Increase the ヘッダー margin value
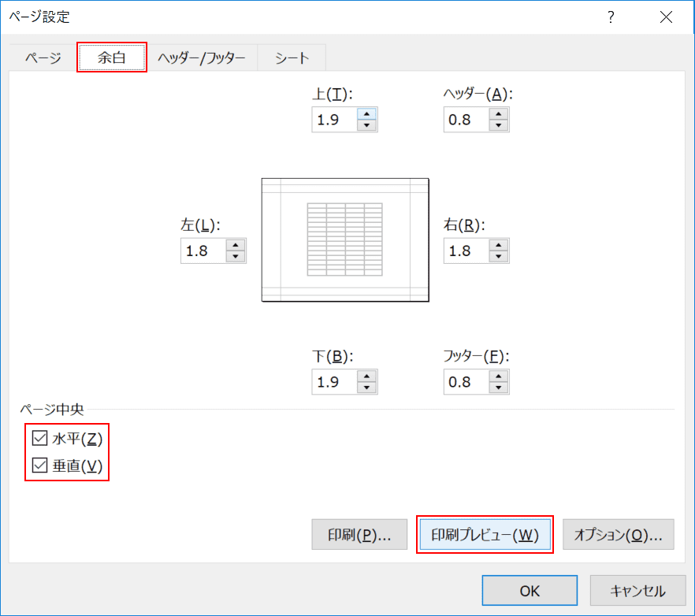Image resolution: width=695 pixels, height=616 pixels. tap(498, 114)
